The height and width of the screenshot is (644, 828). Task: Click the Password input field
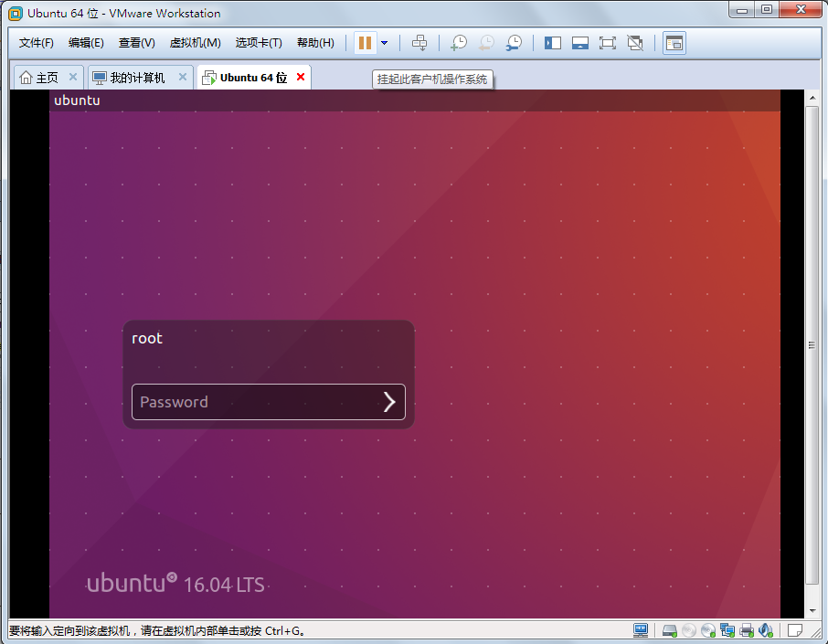[269, 402]
